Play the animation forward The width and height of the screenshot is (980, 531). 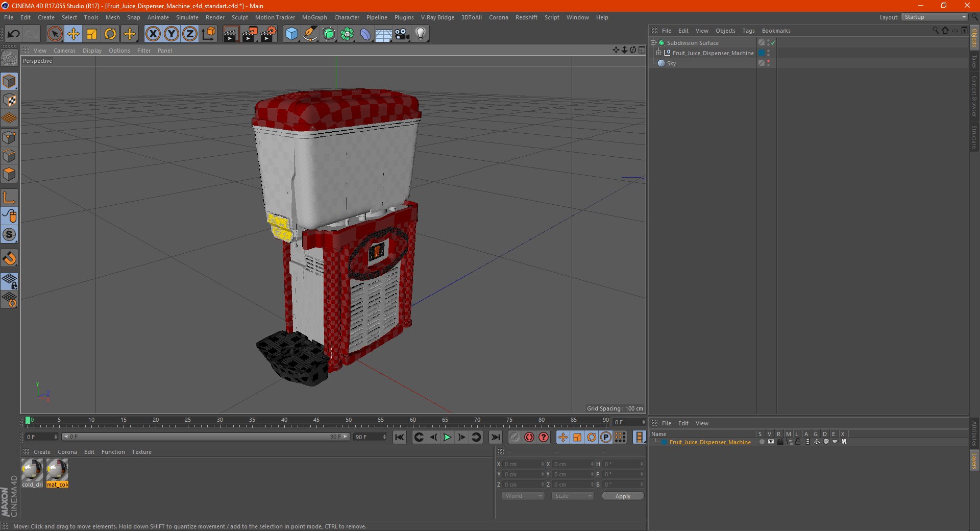pyautogui.click(x=447, y=437)
